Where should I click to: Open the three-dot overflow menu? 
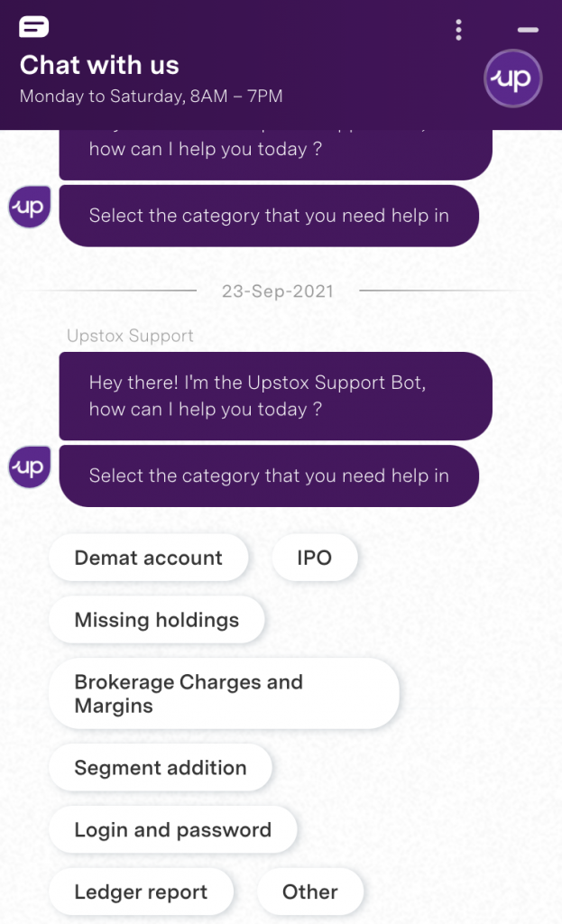point(458,30)
